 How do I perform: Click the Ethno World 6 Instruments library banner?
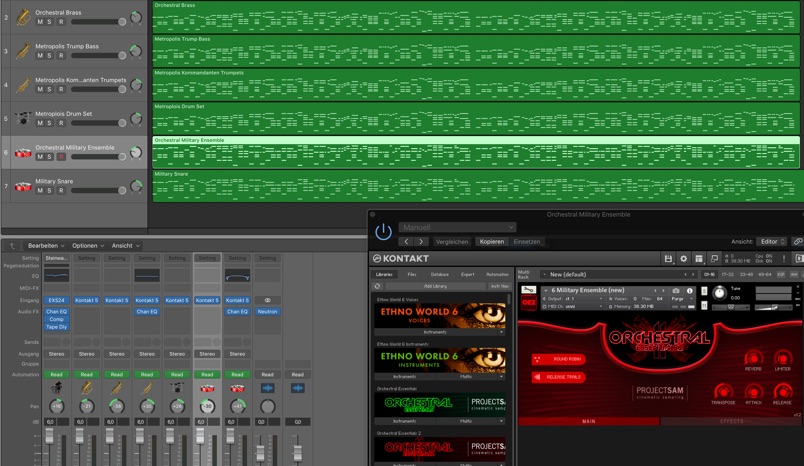[x=440, y=360]
